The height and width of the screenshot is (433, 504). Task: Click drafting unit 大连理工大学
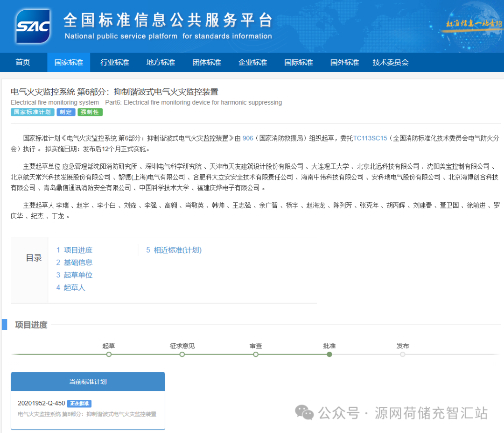[330, 166]
